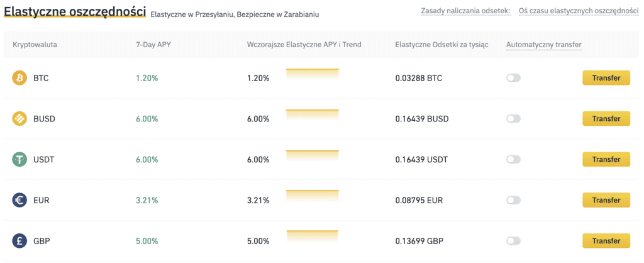
Task: Enable GBP automatic transfer toggle
Action: pos(513,240)
